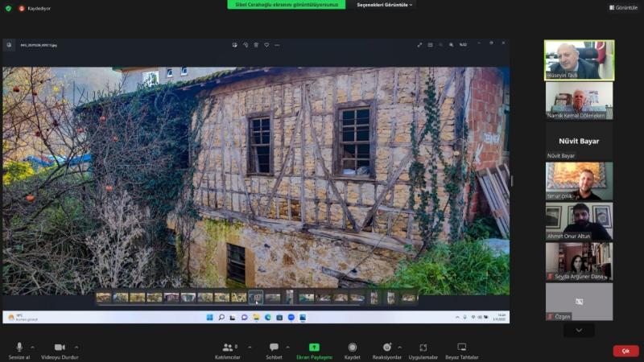Mute microphone with Sessize al button
Screen dimensions: 644x362
[19, 349]
